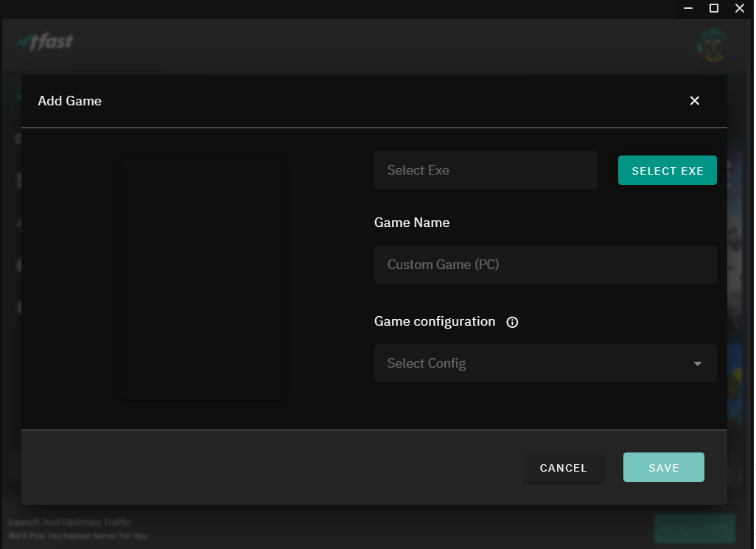Close the ffast application window
The width and height of the screenshot is (756, 549).
(x=740, y=8)
